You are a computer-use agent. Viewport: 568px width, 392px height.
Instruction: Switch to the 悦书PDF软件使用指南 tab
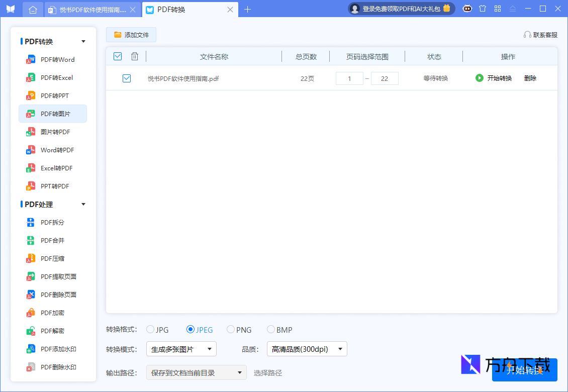pos(88,9)
